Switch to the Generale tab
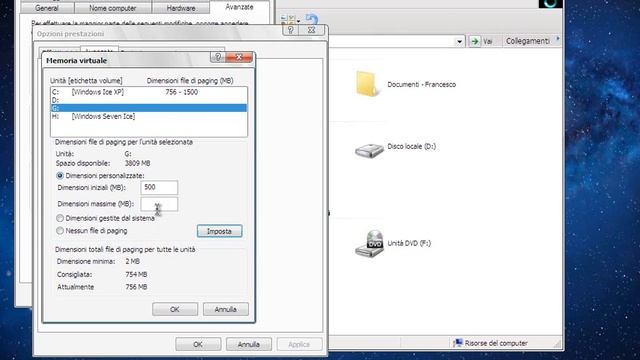The height and width of the screenshot is (360, 640). pos(47,8)
